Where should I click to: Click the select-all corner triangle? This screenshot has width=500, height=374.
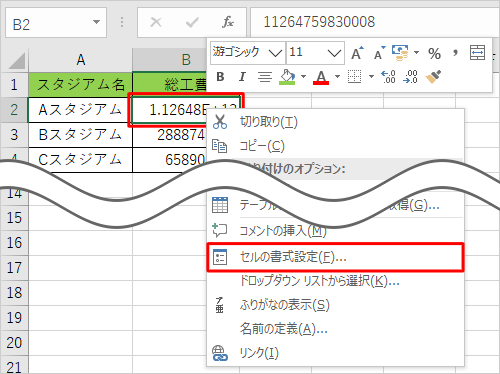pos(16,60)
